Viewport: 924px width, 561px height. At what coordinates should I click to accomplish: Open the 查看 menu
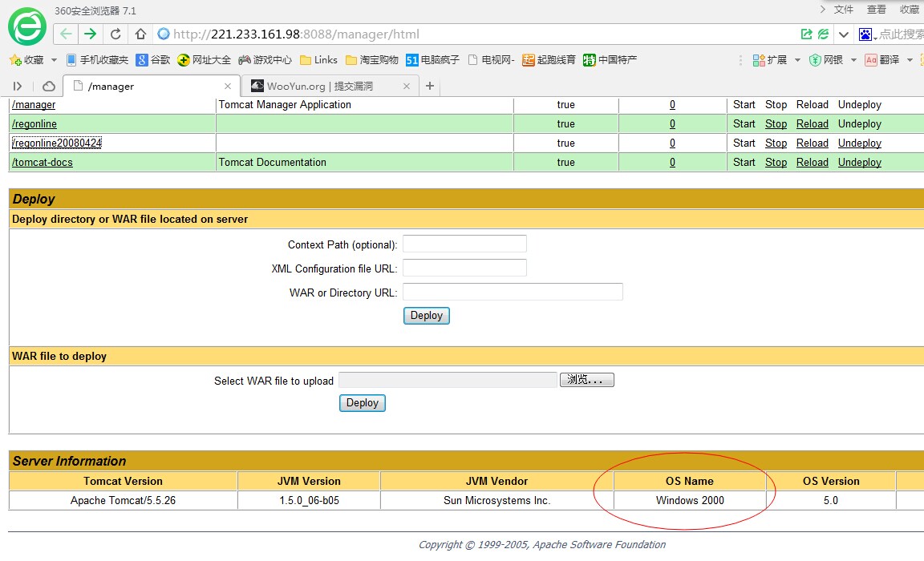(x=876, y=10)
